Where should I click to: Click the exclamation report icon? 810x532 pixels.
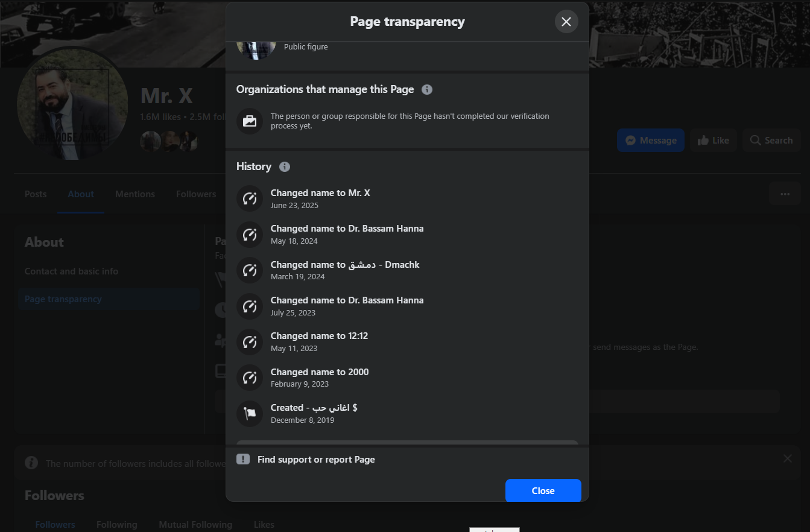coord(243,459)
